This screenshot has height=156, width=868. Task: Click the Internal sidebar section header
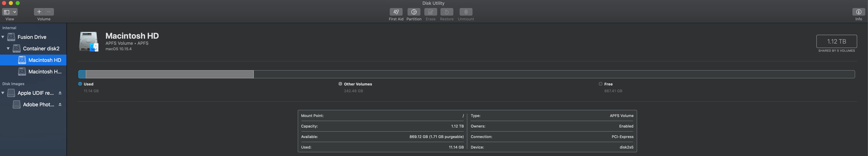[9, 28]
